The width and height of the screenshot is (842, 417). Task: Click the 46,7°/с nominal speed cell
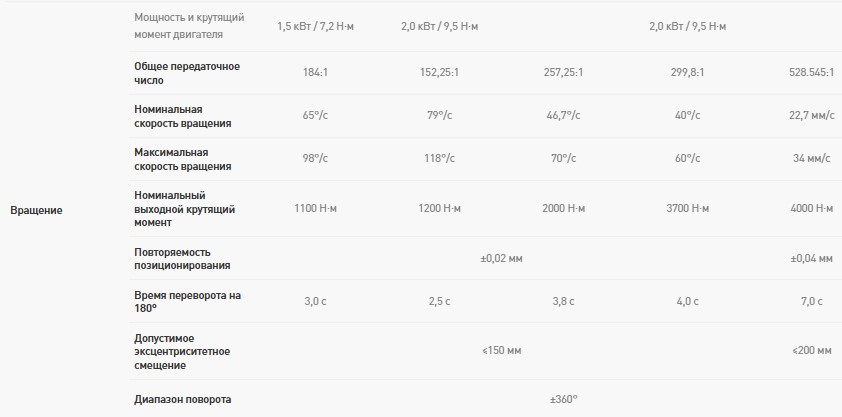tap(563, 116)
